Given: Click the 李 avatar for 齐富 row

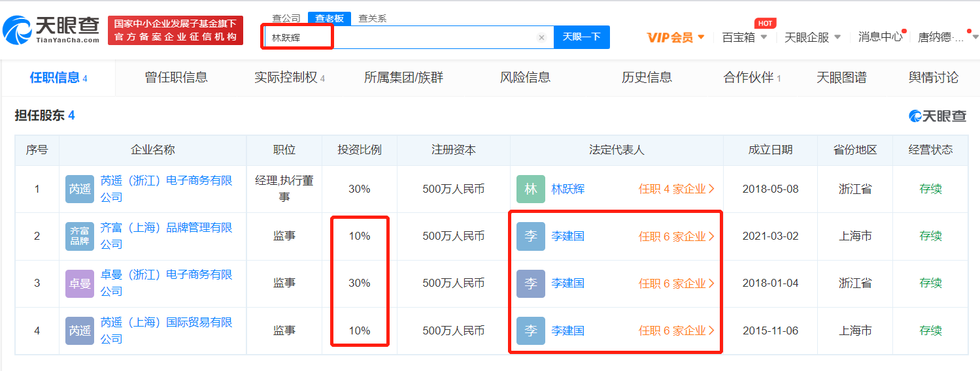Looking at the screenshot, I should (x=530, y=236).
